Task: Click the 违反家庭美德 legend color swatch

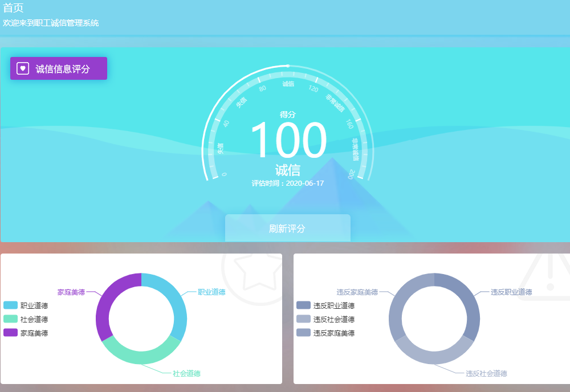Action: coord(303,333)
